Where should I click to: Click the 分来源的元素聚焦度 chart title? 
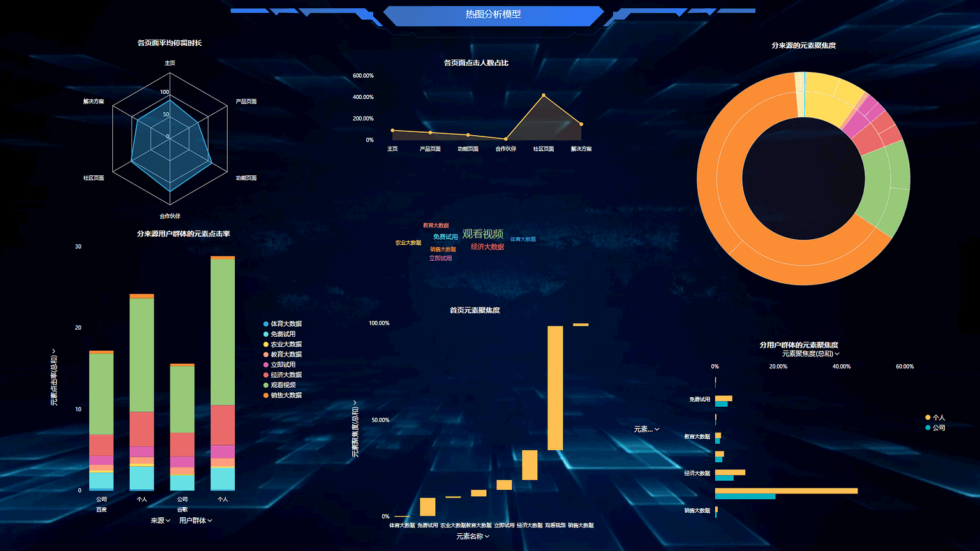coord(804,45)
